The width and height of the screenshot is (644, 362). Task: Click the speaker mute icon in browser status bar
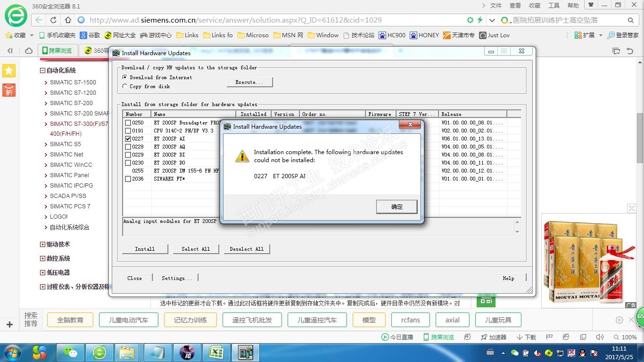click(600, 337)
